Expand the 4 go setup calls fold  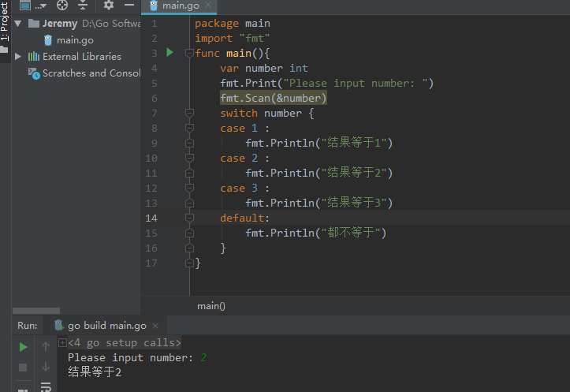62,342
